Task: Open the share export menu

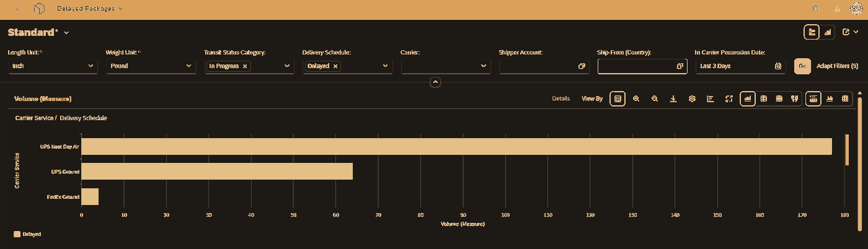Action: [x=849, y=32]
